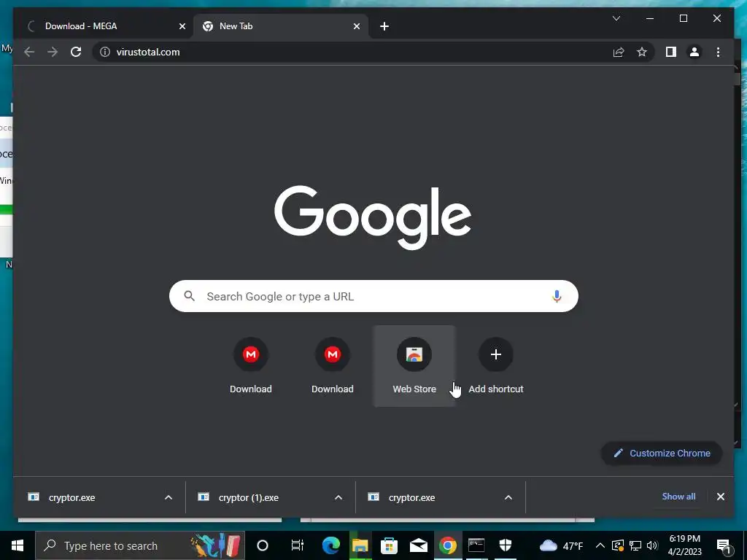Open cryptor (1).exe download item
The height and width of the screenshot is (560, 747).
260,497
